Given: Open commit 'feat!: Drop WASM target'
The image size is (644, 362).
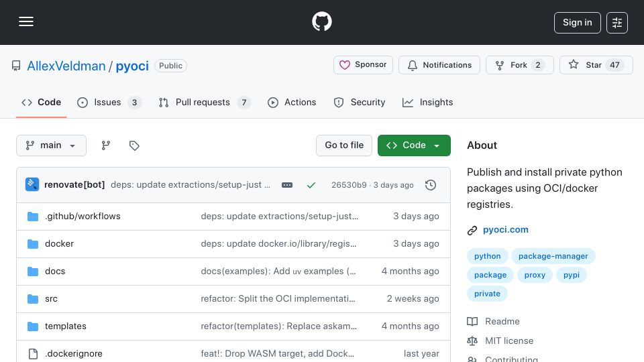Looking at the screenshot, I should [x=278, y=354].
